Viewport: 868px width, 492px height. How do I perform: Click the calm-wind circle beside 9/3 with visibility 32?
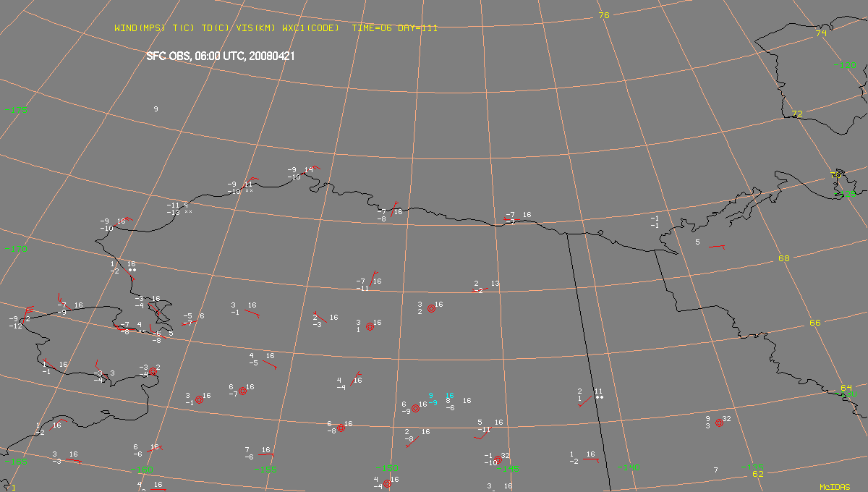(719, 423)
